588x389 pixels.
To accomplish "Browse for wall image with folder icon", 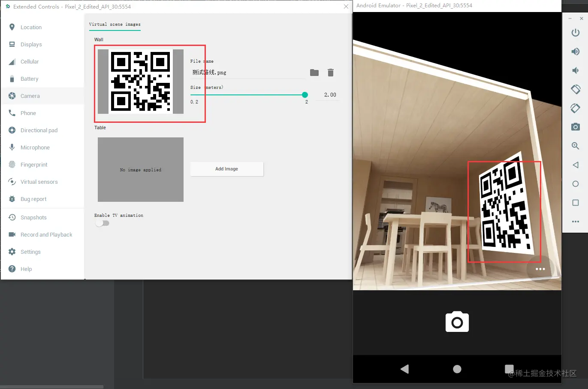I will 314,73.
